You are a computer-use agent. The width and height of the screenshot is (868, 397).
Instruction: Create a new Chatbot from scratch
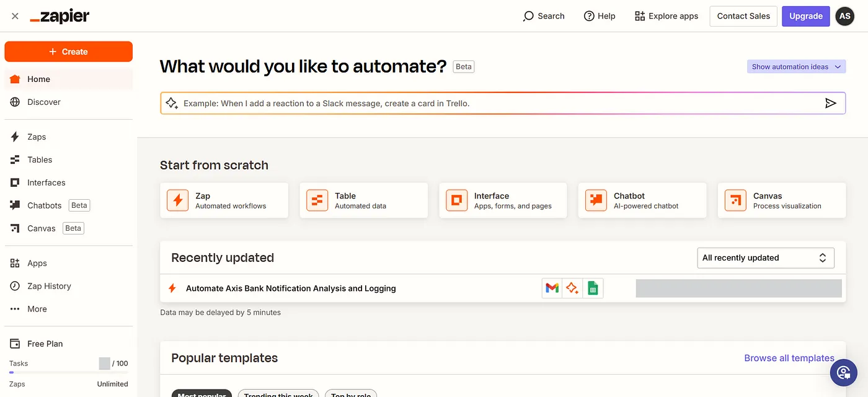642,200
